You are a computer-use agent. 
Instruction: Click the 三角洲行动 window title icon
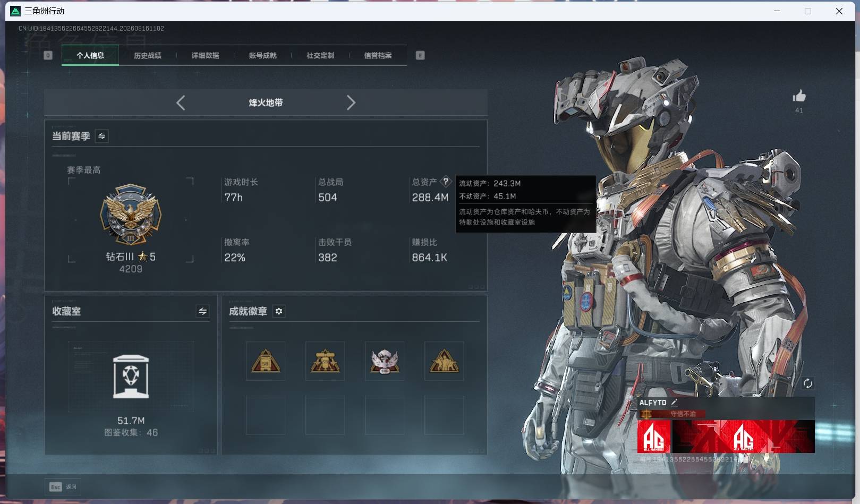point(15,11)
